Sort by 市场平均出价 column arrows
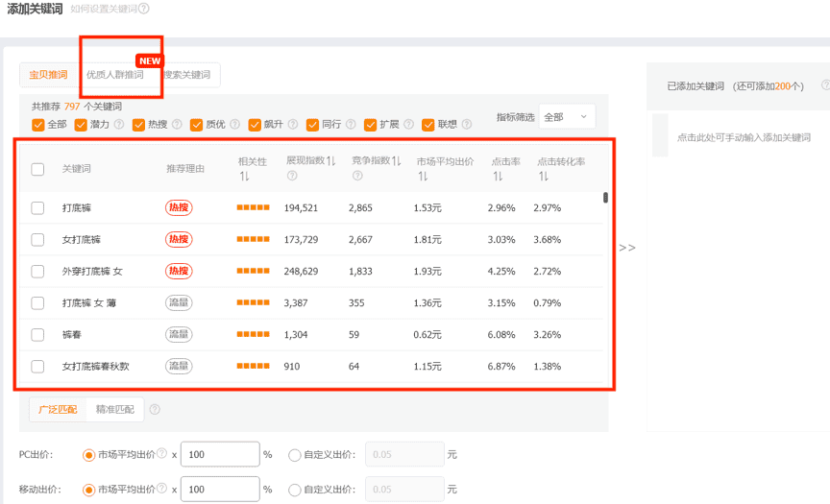This screenshot has height=504, width=830. click(x=423, y=176)
